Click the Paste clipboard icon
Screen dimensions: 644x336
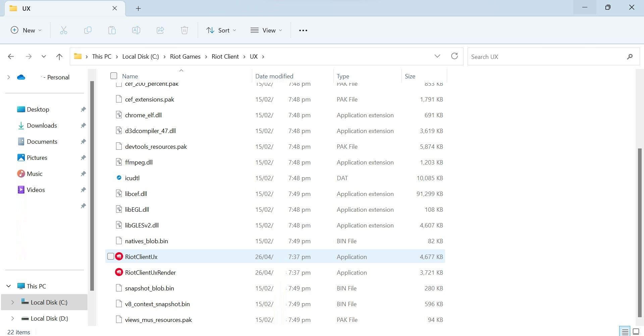click(x=112, y=30)
